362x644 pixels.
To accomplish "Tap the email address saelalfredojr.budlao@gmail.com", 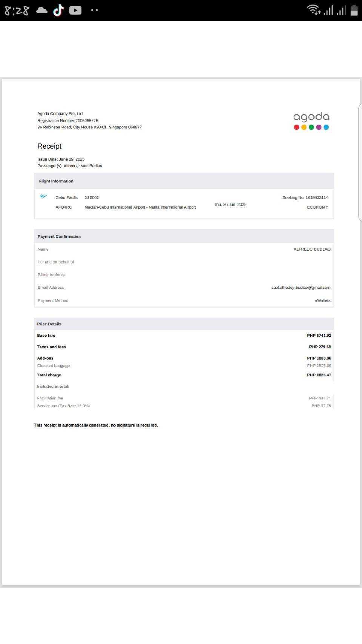I will pos(301,288).
